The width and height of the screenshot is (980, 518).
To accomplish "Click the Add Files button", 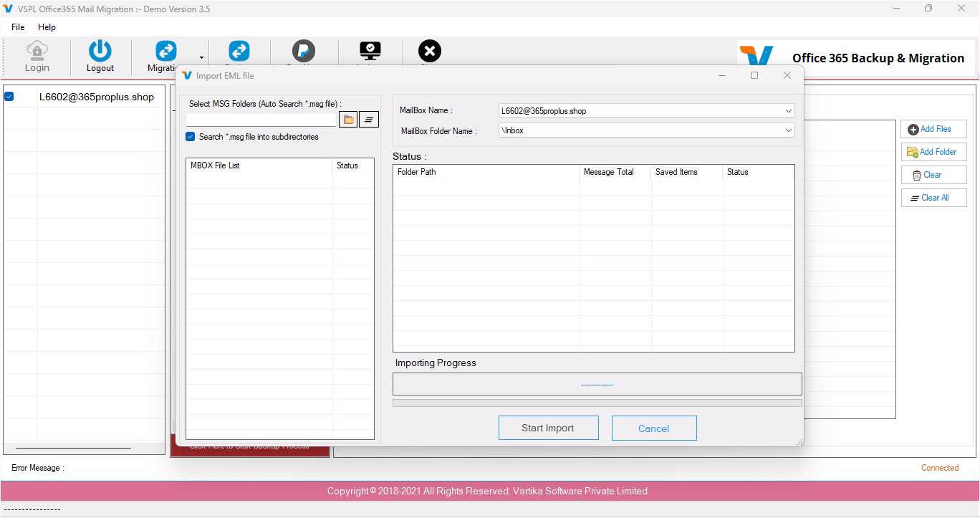I will pos(934,129).
